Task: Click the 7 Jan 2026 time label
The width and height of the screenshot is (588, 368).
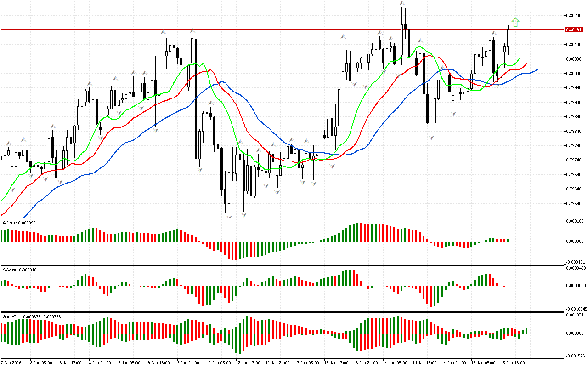Action: click(11, 362)
